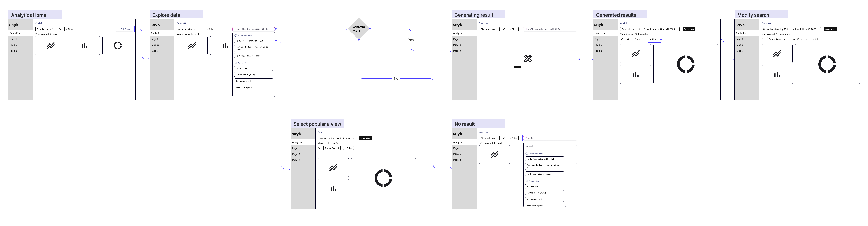Open the line chart card in Explore data
868x226 pixels.
192,45
